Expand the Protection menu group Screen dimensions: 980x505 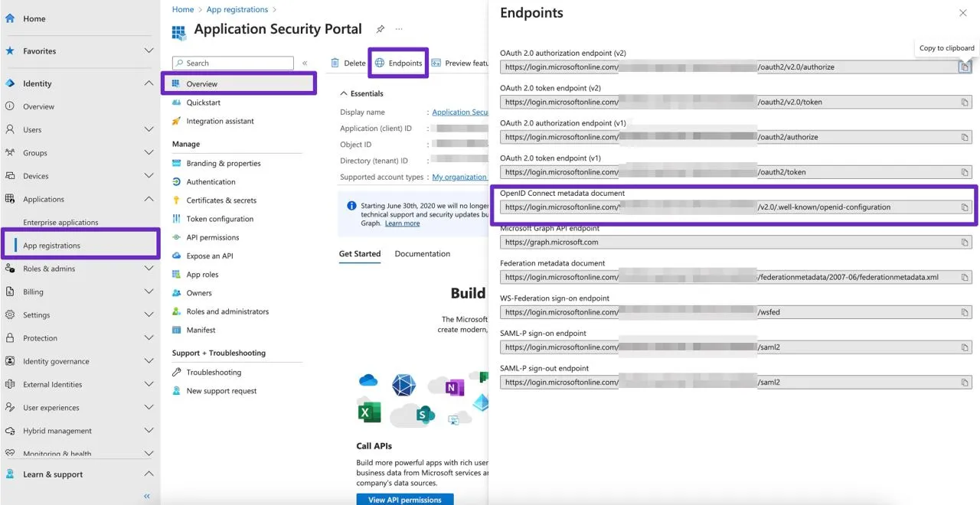point(149,338)
